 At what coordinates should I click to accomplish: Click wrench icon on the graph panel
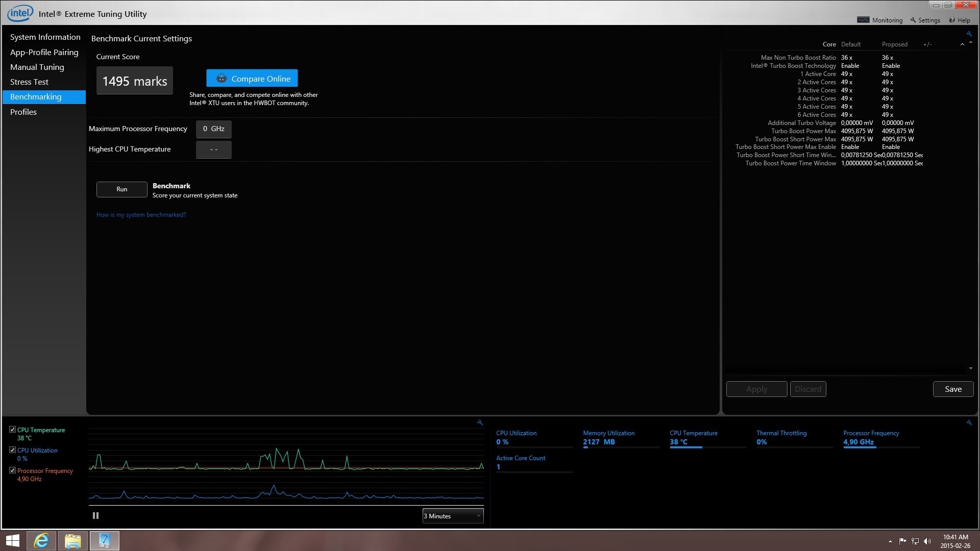pos(480,422)
